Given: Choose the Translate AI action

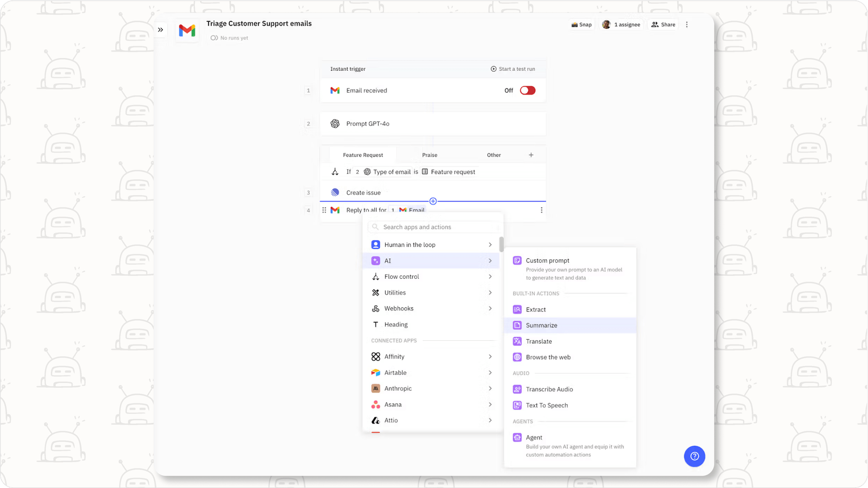Looking at the screenshot, I should (x=538, y=341).
